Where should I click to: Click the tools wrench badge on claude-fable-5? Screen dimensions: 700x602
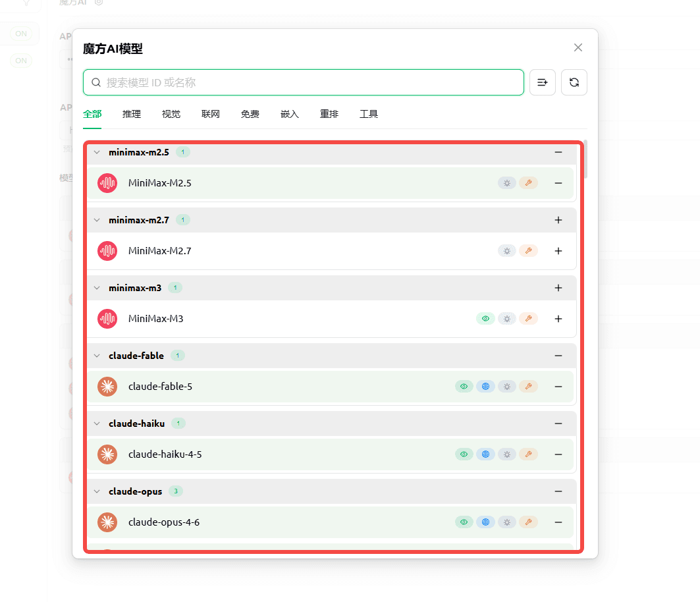pyautogui.click(x=529, y=387)
